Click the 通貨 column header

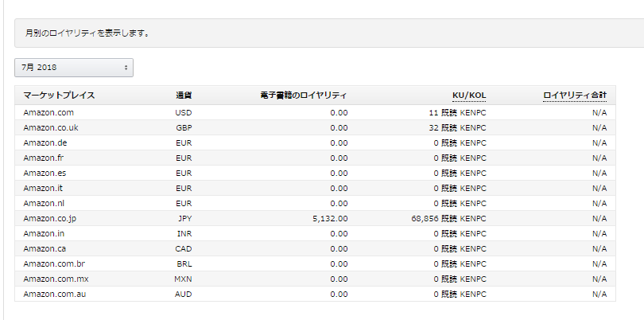[x=184, y=96]
